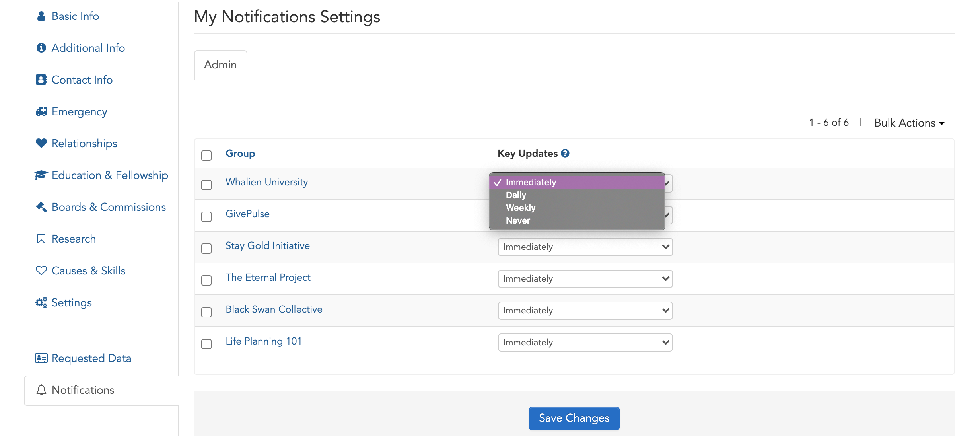Go to Basic Info text link

75,16
